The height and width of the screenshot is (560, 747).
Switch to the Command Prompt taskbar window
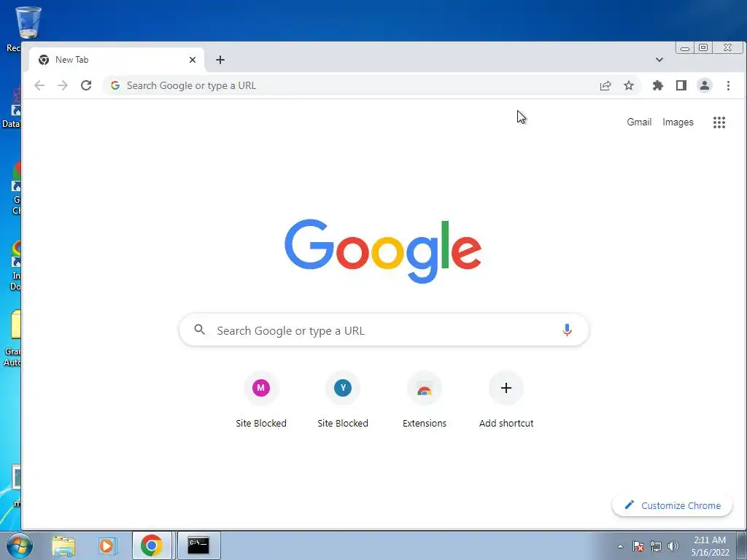click(198, 545)
